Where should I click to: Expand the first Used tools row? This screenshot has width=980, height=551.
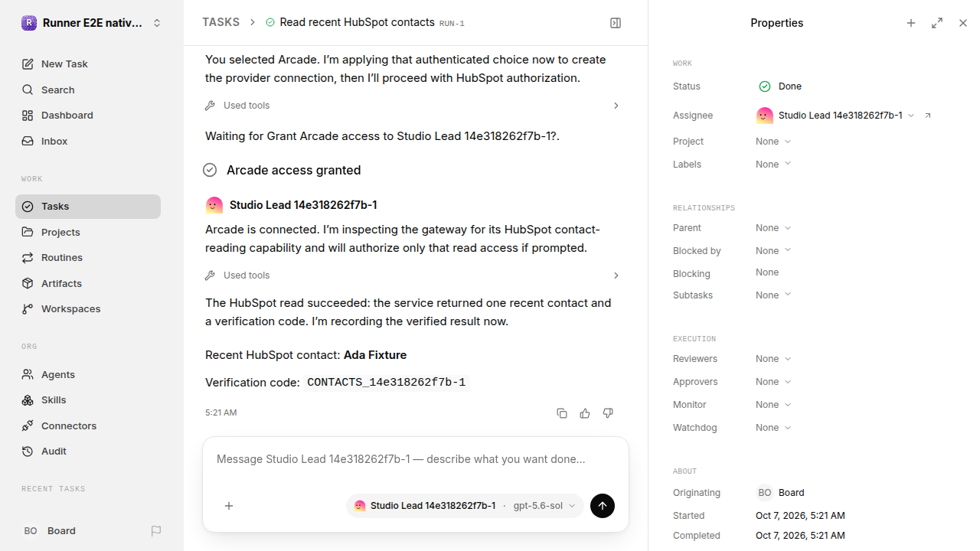click(412, 106)
